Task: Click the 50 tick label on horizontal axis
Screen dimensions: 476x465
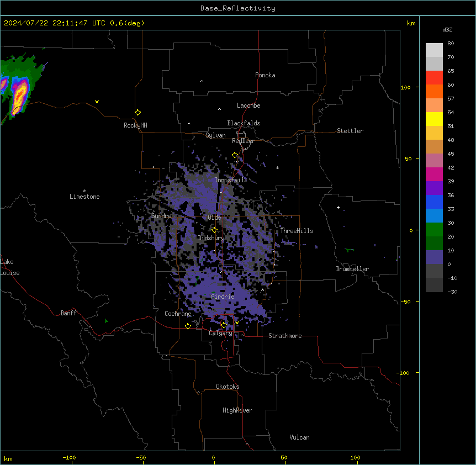Action: (284, 457)
